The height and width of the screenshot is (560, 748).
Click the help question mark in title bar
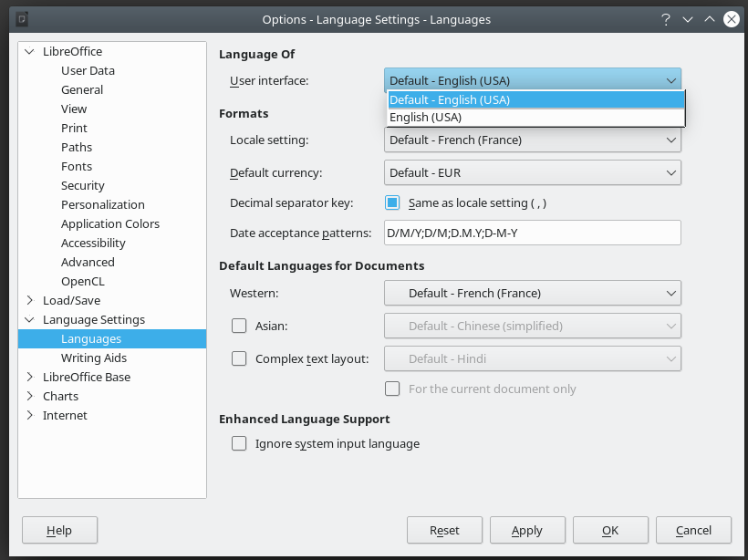pos(666,19)
